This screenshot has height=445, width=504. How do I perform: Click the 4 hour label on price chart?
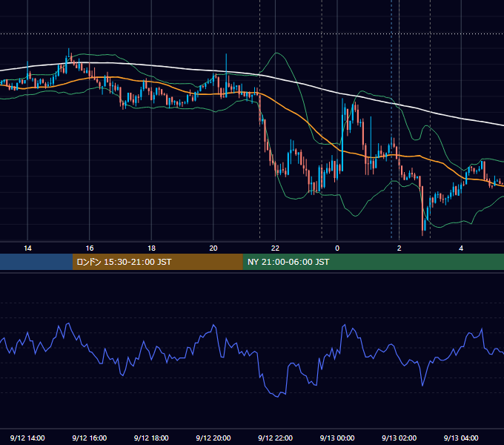[x=461, y=248]
